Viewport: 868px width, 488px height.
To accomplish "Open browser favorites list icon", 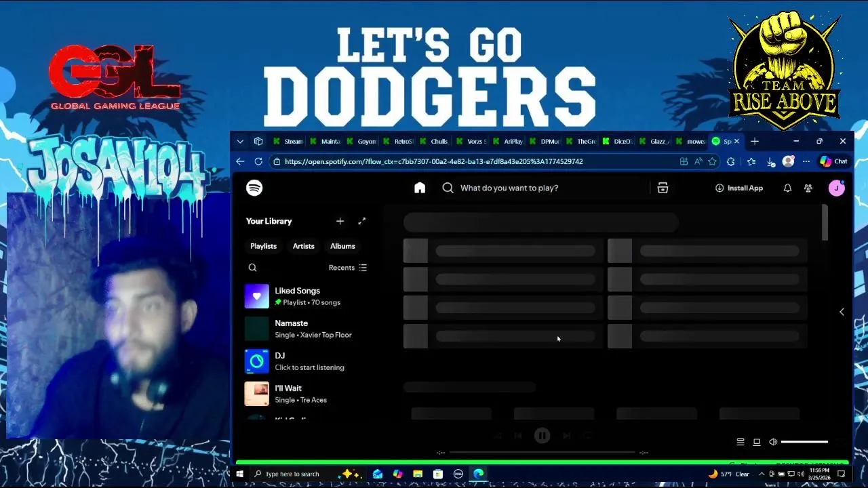I will 751,161.
